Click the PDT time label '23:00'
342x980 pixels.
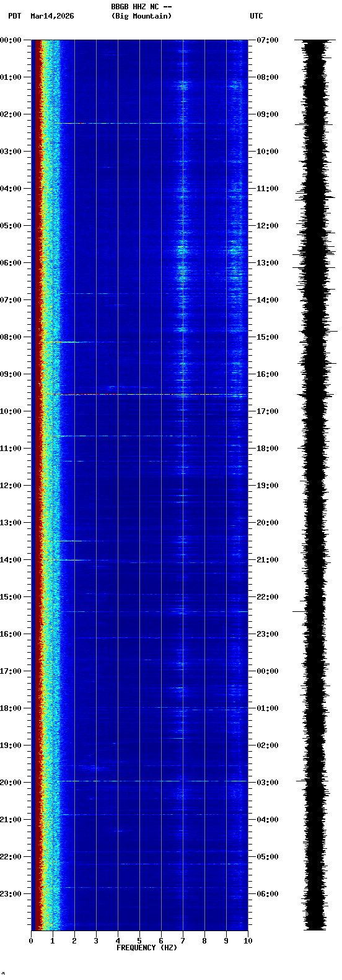(x=11, y=894)
